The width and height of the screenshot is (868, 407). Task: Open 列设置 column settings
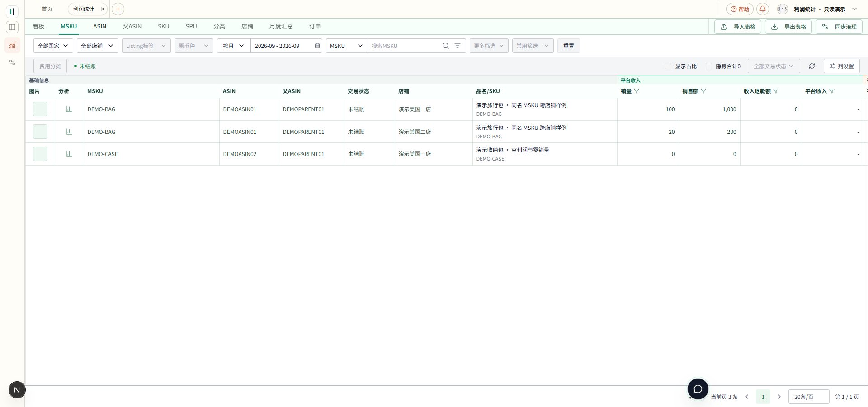click(842, 66)
